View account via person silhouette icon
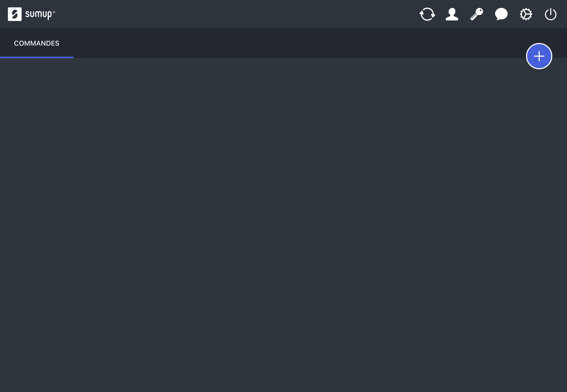Image resolution: width=567 pixels, height=392 pixels. (x=452, y=14)
